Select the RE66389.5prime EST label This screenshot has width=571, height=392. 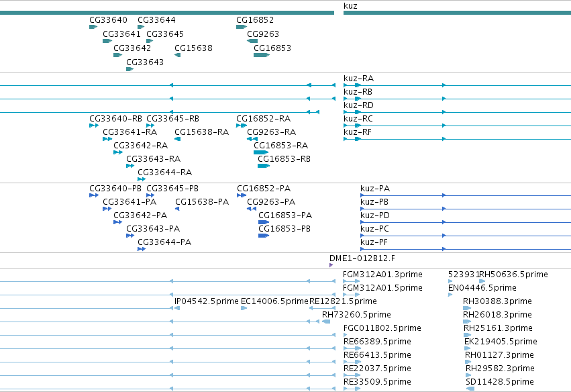point(377,342)
